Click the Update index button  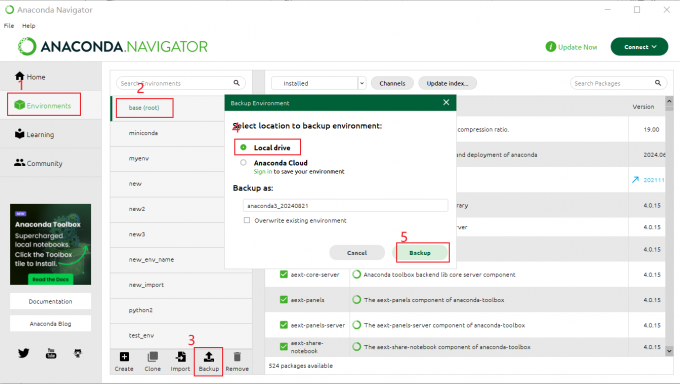click(x=447, y=83)
